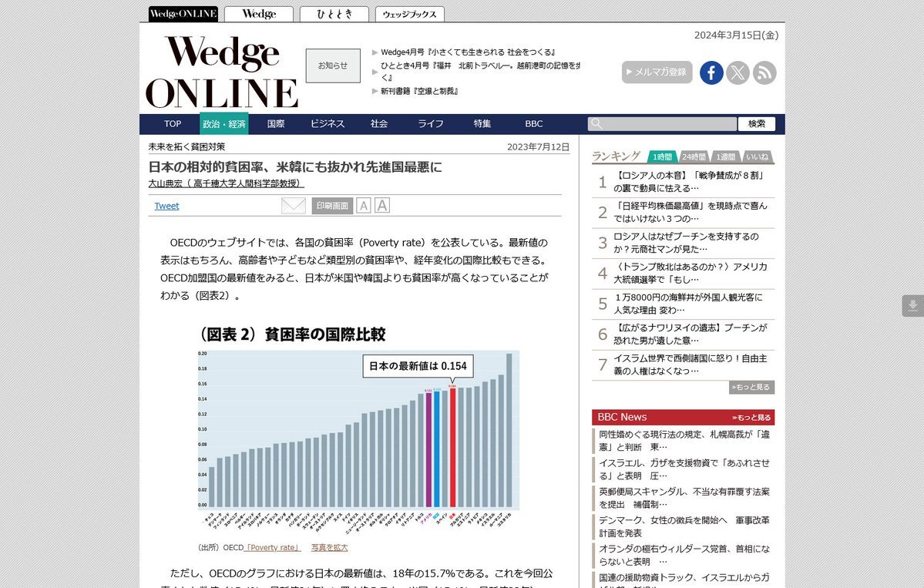The width and height of the screenshot is (924, 588).
Task: Switch to the ウェッジブックス tab
Action: 409,14
